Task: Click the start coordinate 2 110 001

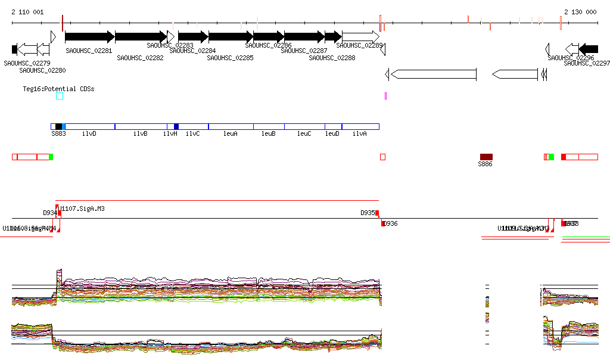Action: pyautogui.click(x=27, y=12)
